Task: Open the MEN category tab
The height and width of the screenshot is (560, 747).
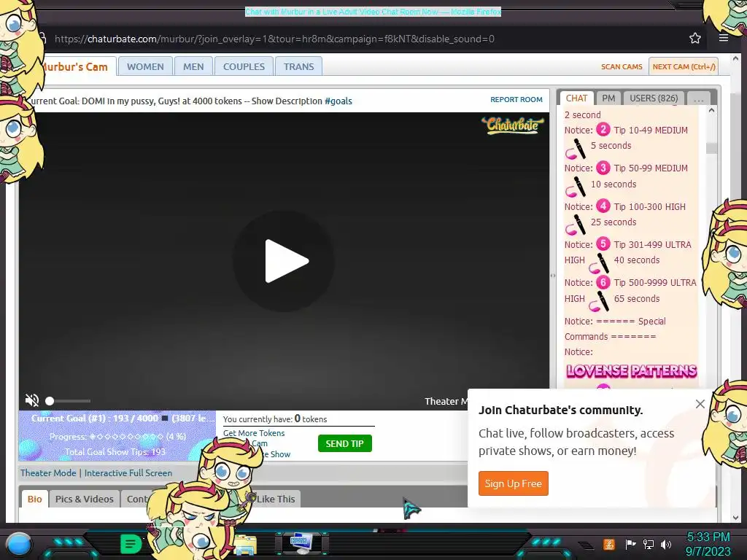Action: click(x=193, y=66)
